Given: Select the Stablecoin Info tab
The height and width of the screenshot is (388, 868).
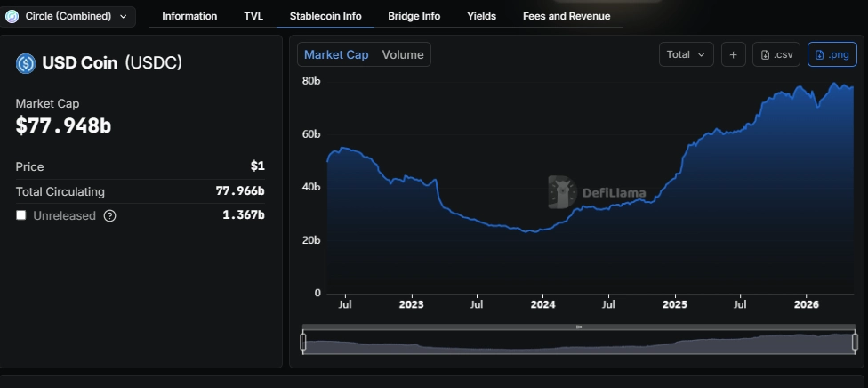Looking at the screenshot, I should click(325, 16).
